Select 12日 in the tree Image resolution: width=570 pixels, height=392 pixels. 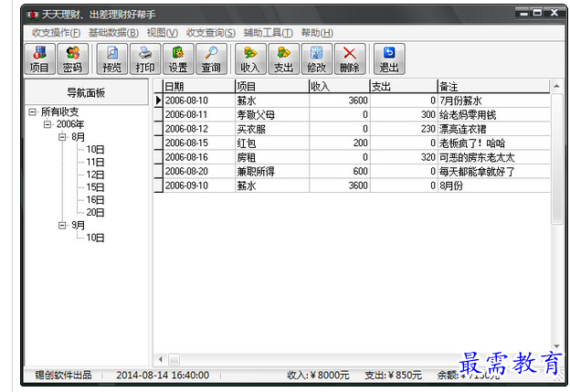(95, 175)
